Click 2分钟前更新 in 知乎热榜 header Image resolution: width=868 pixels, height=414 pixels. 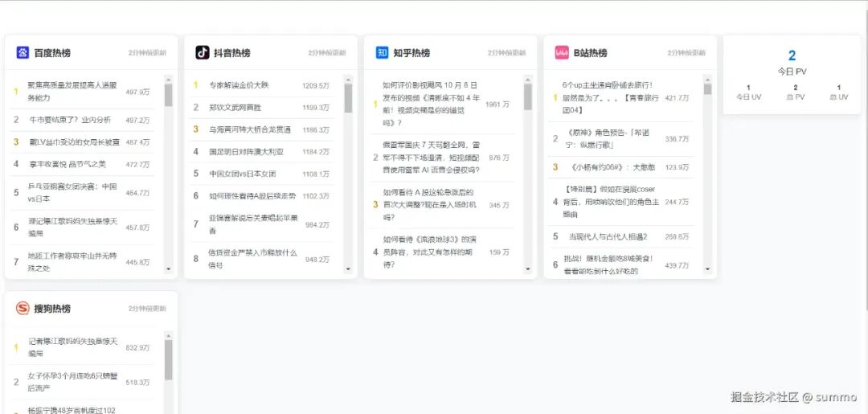(x=506, y=53)
